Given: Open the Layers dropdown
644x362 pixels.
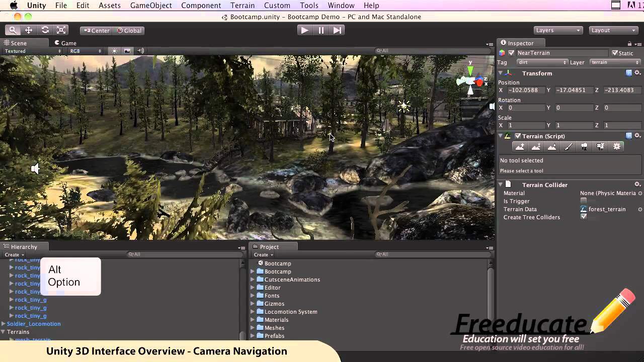Looking at the screenshot, I should (558, 30).
